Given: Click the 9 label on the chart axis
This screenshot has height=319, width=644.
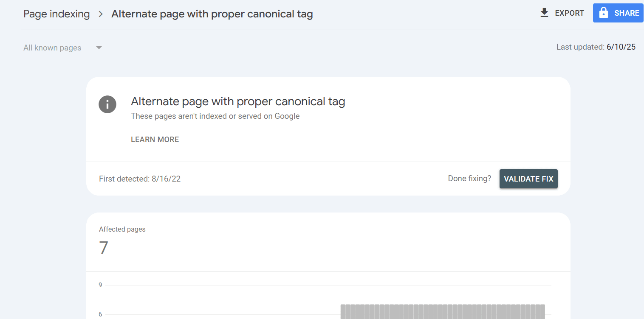Looking at the screenshot, I should (100, 285).
